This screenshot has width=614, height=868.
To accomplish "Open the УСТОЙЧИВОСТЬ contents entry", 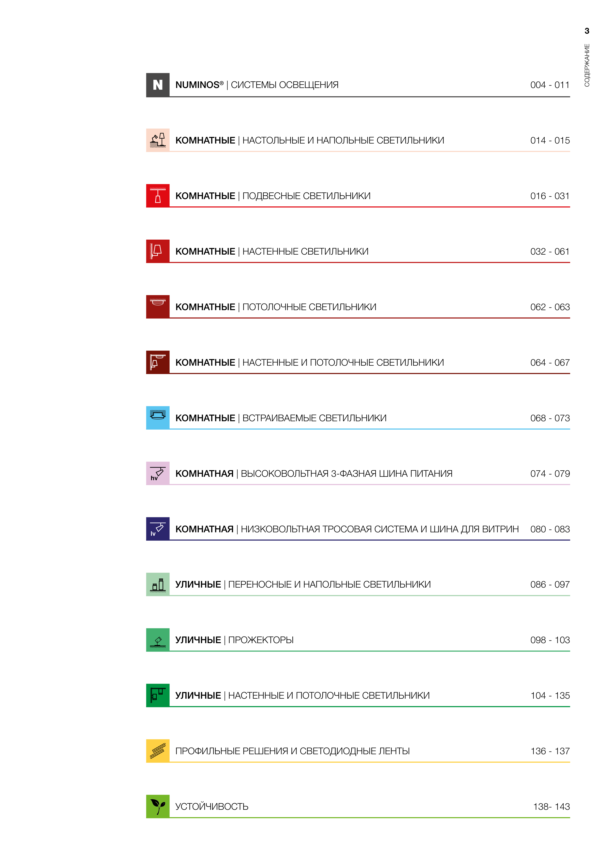I will point(211,807).
